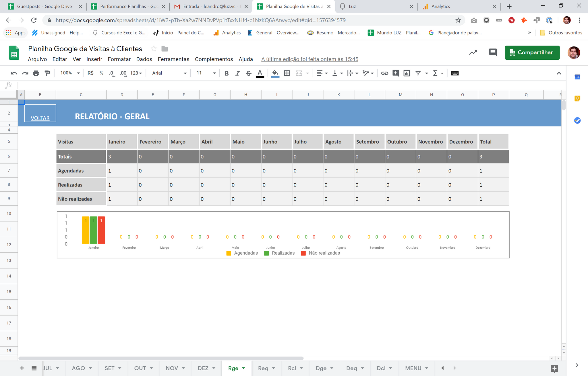This screenshot has height=376, width=588.
Task: Open the Arial font dropdown
Action: click(x=169, y=73)
